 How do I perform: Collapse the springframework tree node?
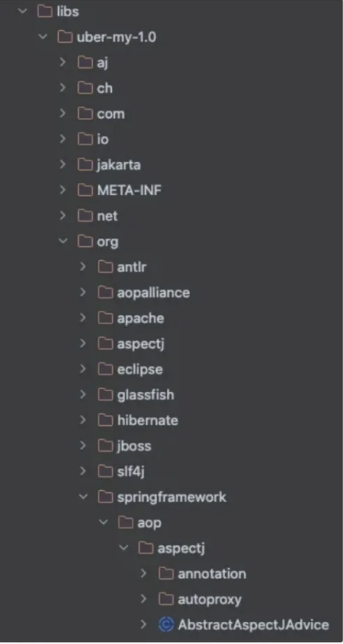click(83, 497)
